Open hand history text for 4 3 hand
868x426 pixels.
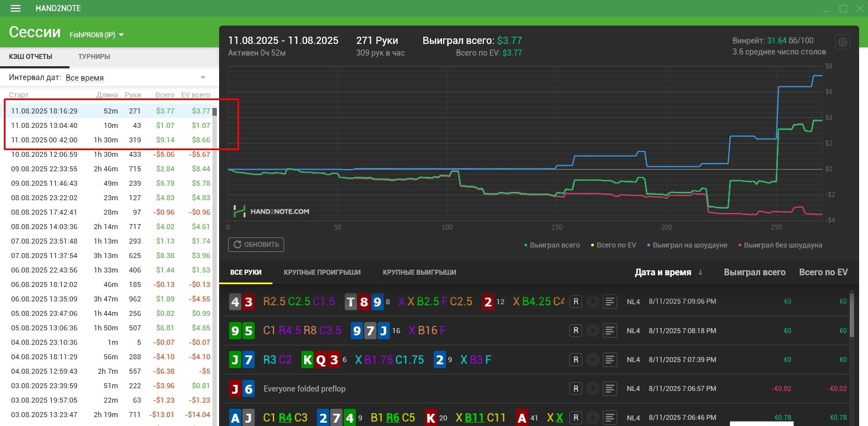pos(610,301)
